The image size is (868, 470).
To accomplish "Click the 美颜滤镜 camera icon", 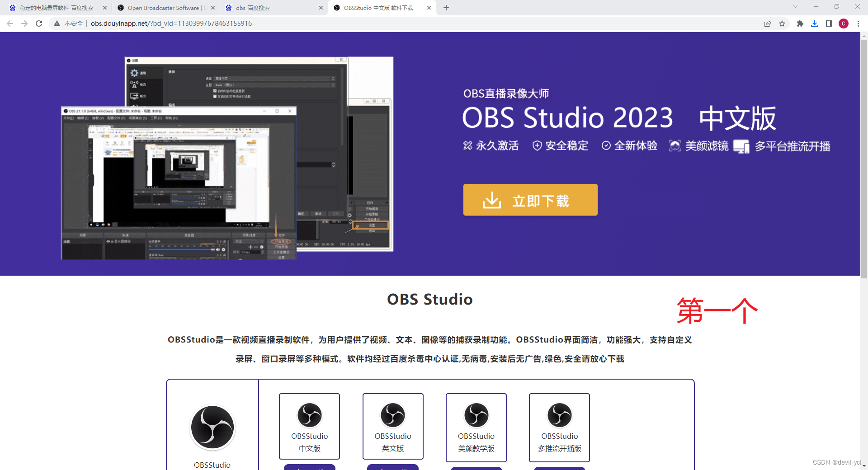I will (x=675, y=146).
